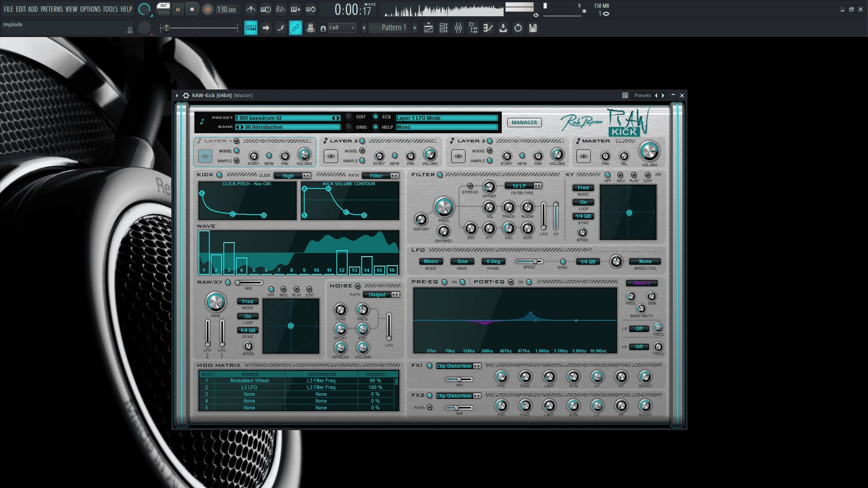Toggle typing keyboard to piano icon

251,28
